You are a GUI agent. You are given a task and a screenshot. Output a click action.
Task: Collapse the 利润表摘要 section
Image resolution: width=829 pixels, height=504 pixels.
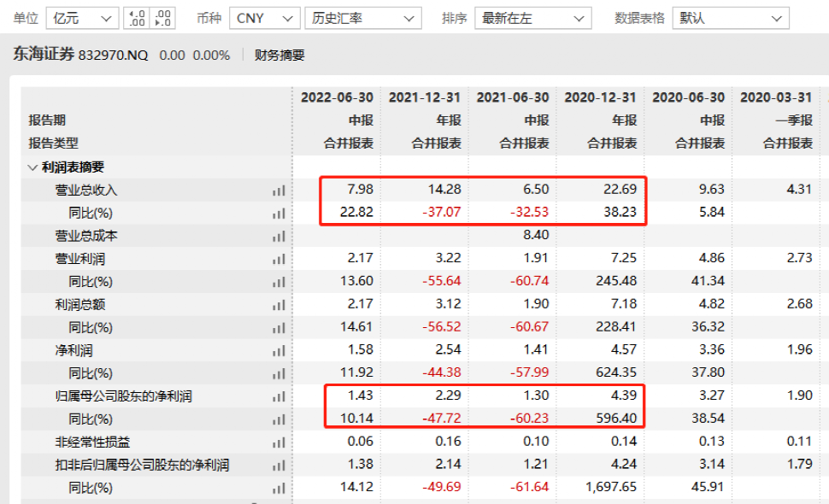click(x=31, y=167)
